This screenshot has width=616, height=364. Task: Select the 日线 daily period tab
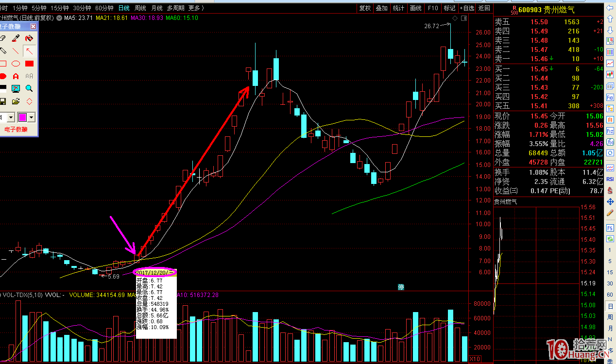[x=124, y=8]
